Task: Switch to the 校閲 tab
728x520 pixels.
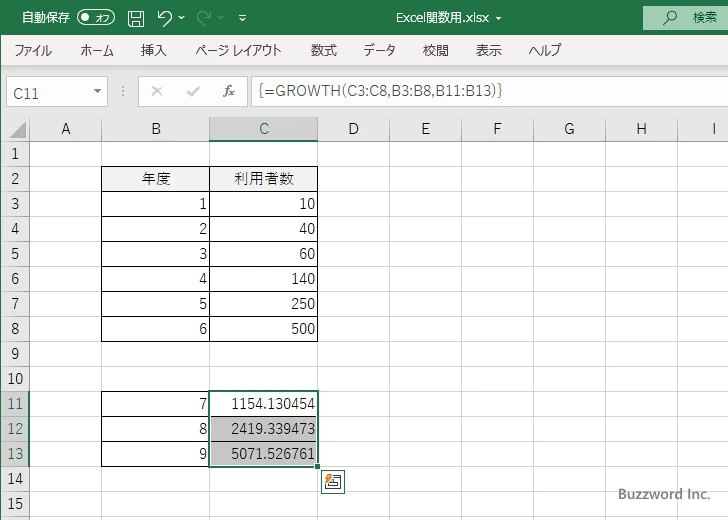Action: 436,50
